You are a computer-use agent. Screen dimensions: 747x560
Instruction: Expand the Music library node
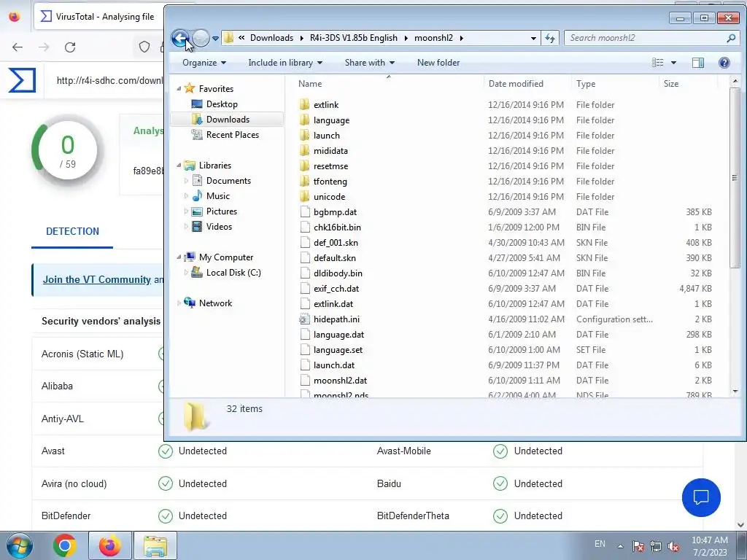[x=186, y=195]
